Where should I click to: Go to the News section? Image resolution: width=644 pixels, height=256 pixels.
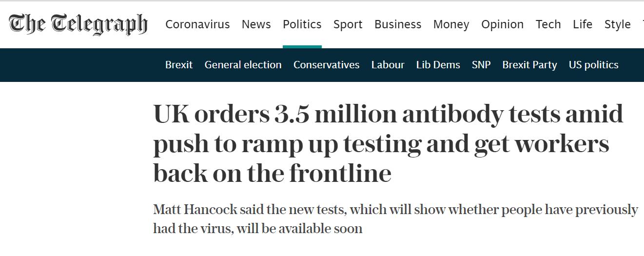coord(256,24)
